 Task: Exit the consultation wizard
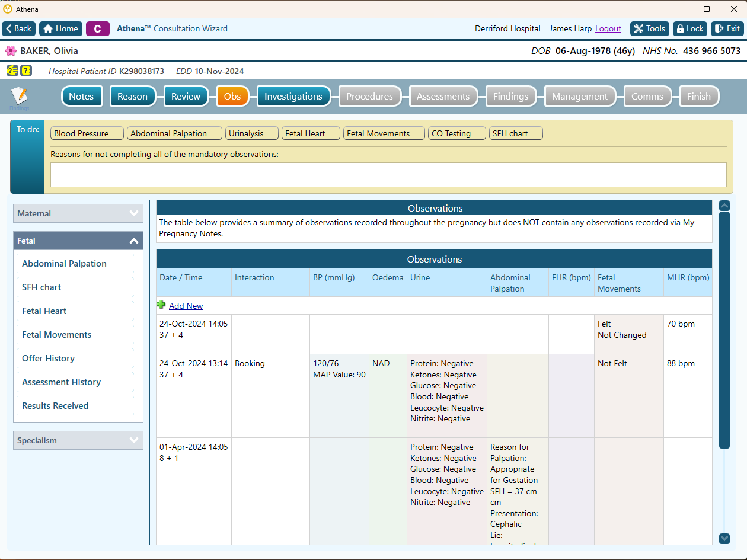pyautogui.click(x=727, y=28)
